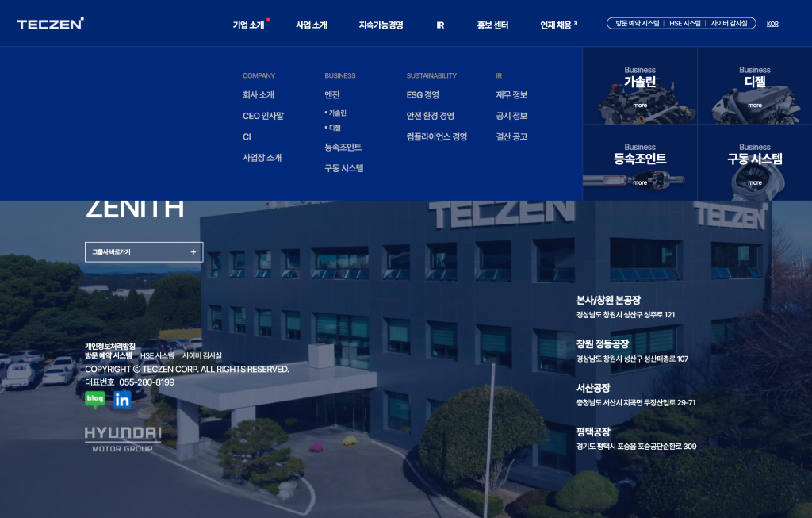Open the 디젤 business thumbnail

point(754,86)
